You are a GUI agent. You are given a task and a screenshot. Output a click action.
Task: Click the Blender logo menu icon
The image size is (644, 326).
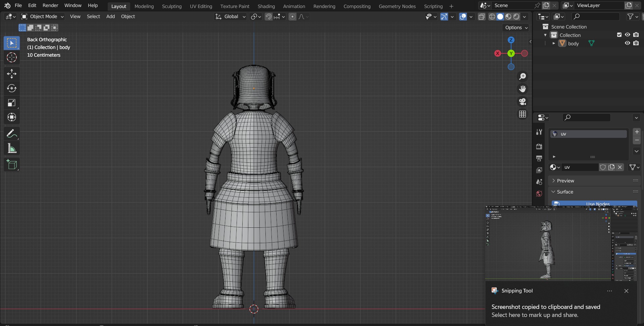[7, 5]
